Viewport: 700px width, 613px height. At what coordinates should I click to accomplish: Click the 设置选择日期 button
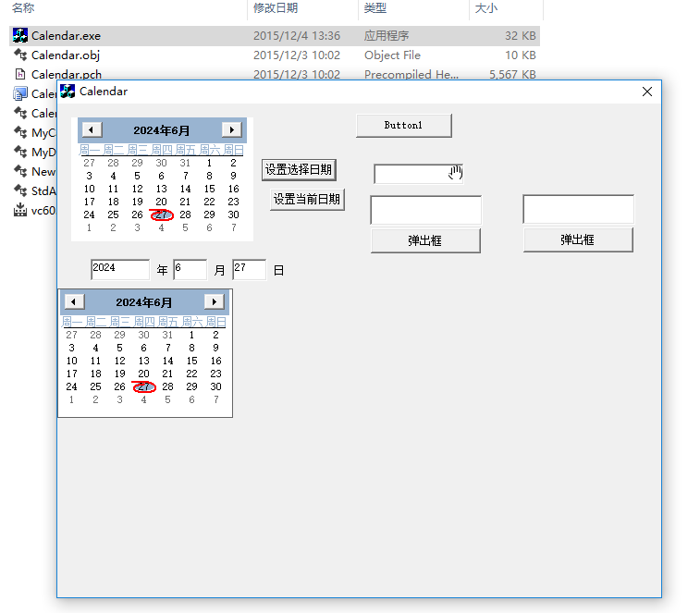(x=299, y=169)
